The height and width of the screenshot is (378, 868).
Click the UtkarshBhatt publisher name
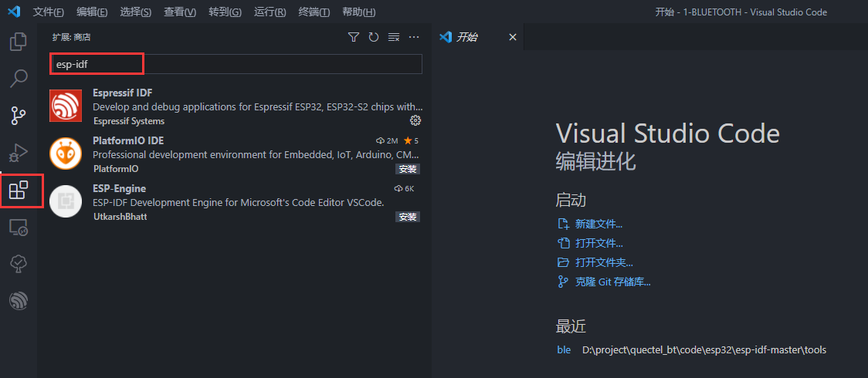click(x=120, y=217)
